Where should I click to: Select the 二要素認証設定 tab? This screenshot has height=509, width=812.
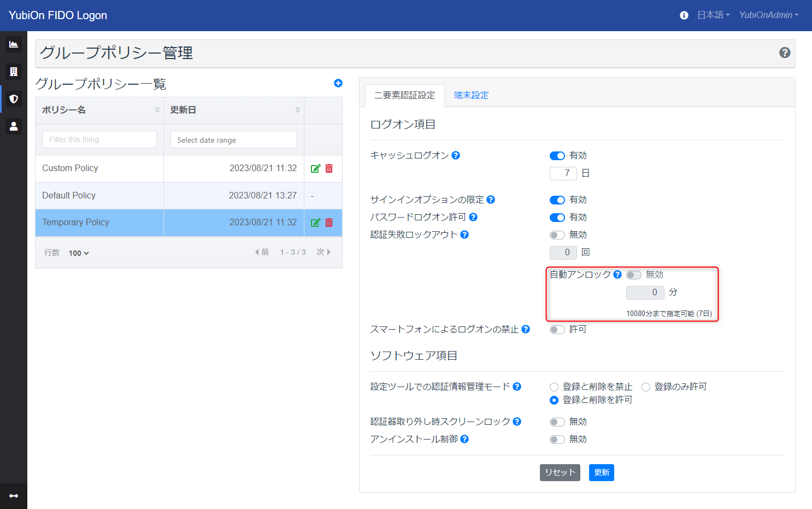pos(404,95)
